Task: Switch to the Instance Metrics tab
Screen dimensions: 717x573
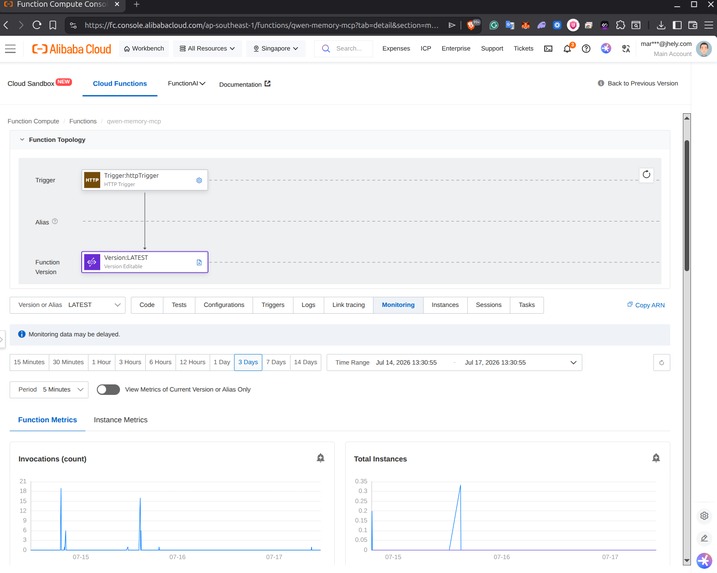Action: click(121, 420)
